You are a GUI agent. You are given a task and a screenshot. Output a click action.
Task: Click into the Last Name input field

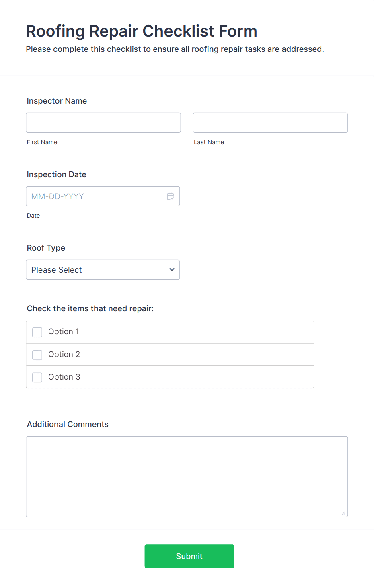(270, 122)
